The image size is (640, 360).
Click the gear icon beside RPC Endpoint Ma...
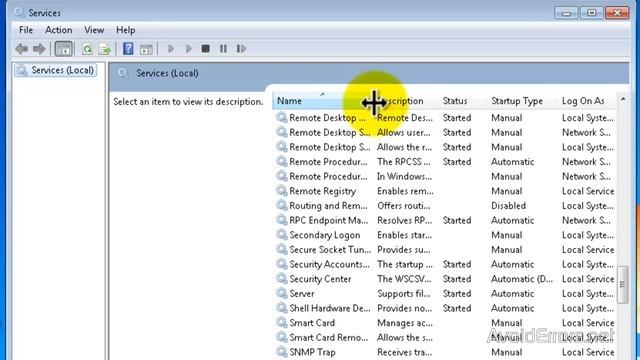(x=282, y=220)
